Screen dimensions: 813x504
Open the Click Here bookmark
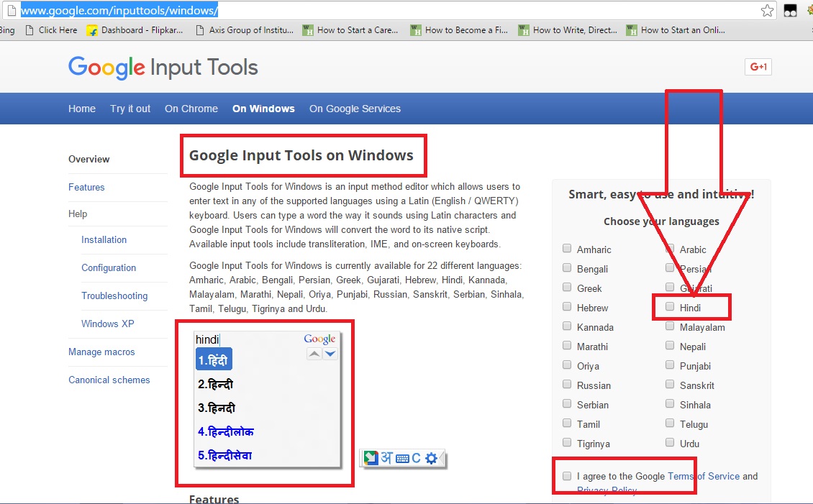(x=51, y=30)
